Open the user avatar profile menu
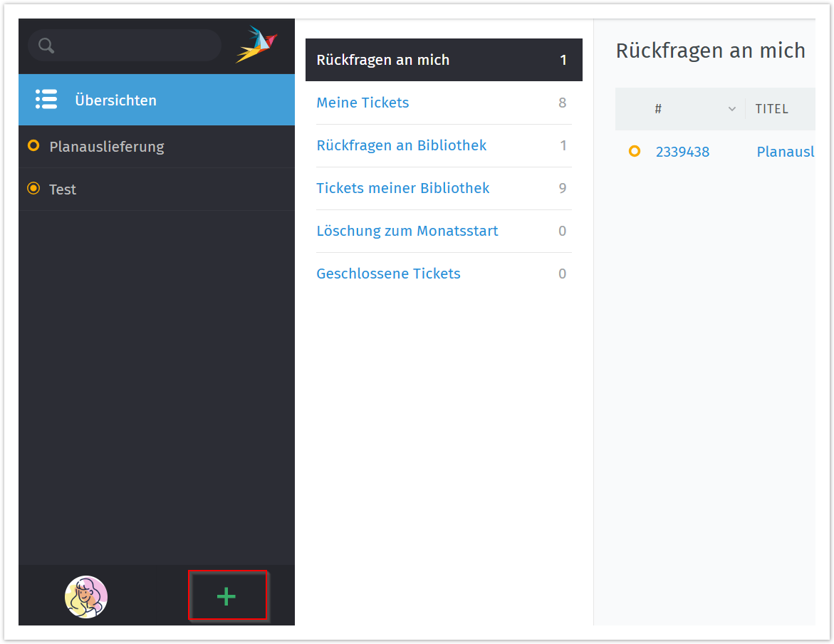Image resolution: width=834 pixels, height=644 pixels. (x=86, y=596)
